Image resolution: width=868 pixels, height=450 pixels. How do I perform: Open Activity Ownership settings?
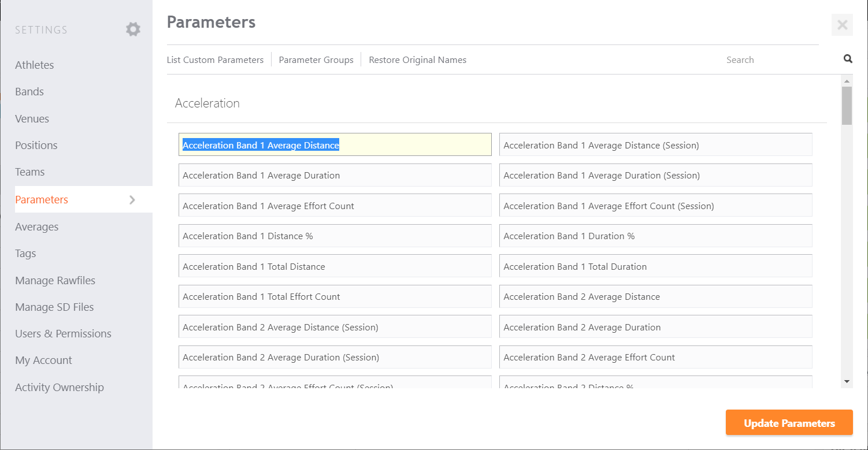pyautogui.click(x=60, y=388)
